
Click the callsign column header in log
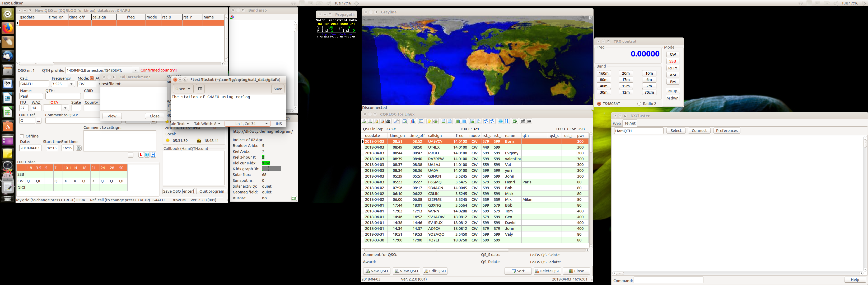[x=439, y=136]
